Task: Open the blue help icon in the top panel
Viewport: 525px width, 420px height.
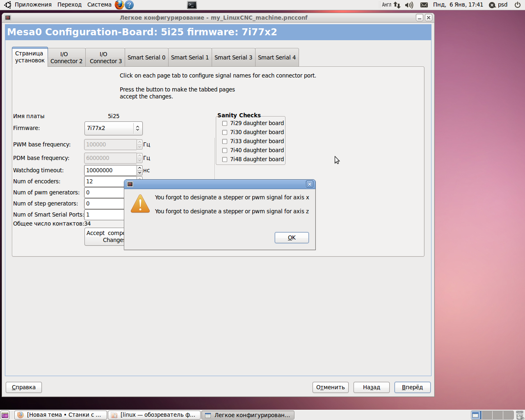Action: [x=129, y=5]
